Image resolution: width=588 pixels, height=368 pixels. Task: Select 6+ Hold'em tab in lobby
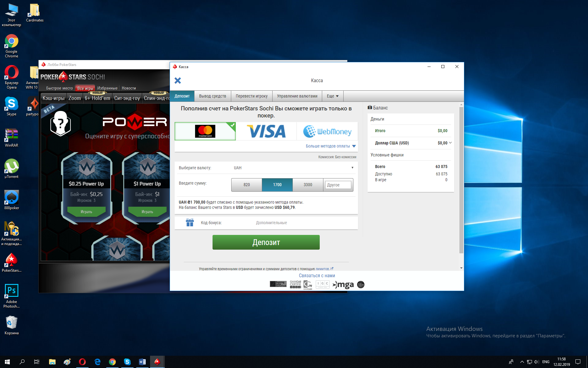pos(97,98)
